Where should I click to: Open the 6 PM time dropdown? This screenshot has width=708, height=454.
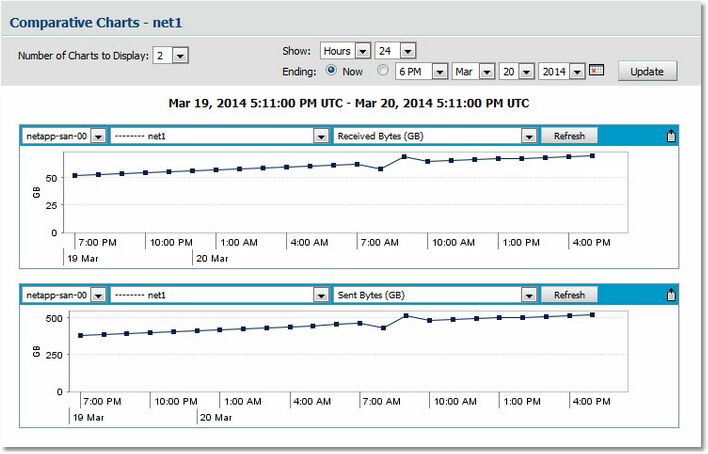421,71
